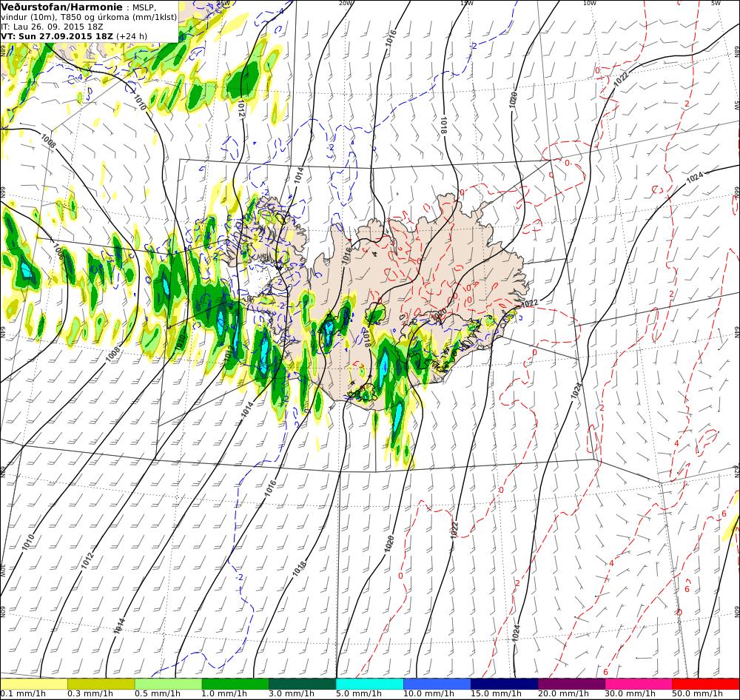Click the yellow 0.1 mm/1h legend swatch

click(x=34, y=684)
